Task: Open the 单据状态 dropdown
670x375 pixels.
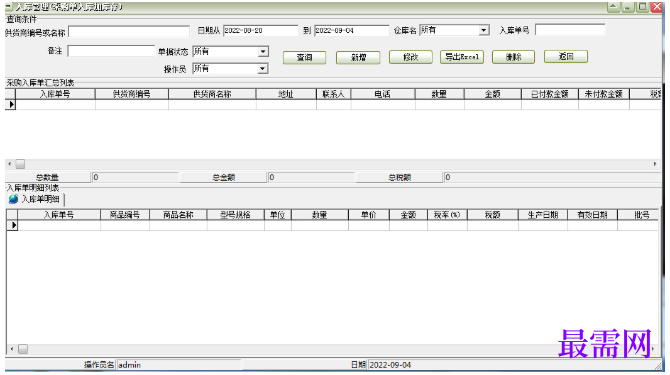Action: (x=263, y=52)
